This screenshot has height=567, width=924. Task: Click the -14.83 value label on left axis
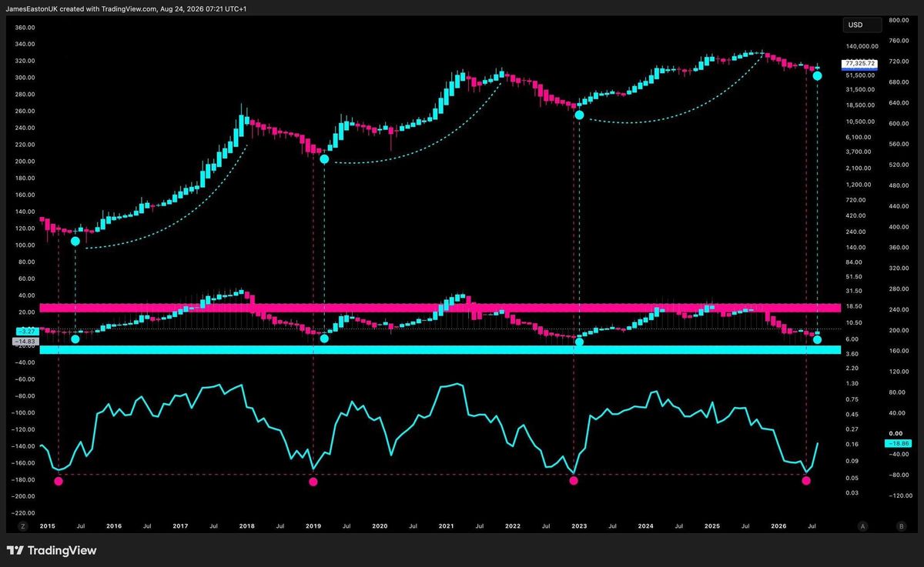pyautogui.click(x=25, y=340)
